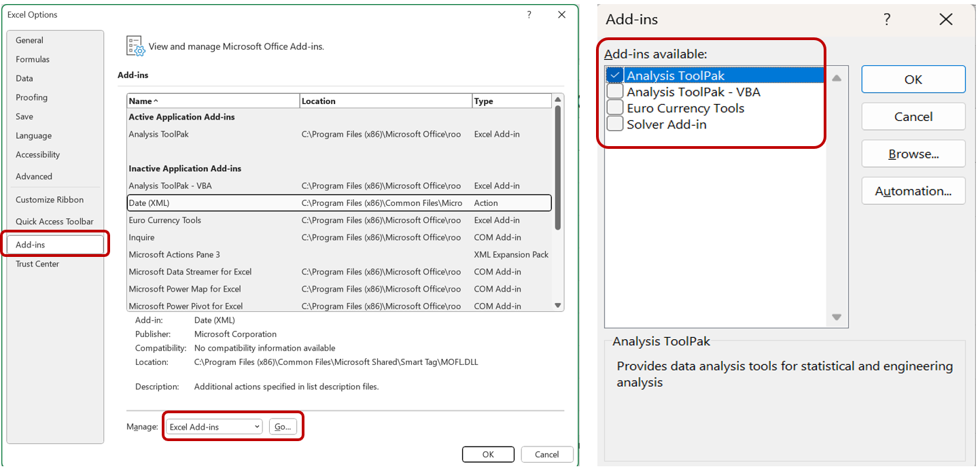Open the Advanced options section
Screen dimensions: 980x471
(x=33, y=176)
